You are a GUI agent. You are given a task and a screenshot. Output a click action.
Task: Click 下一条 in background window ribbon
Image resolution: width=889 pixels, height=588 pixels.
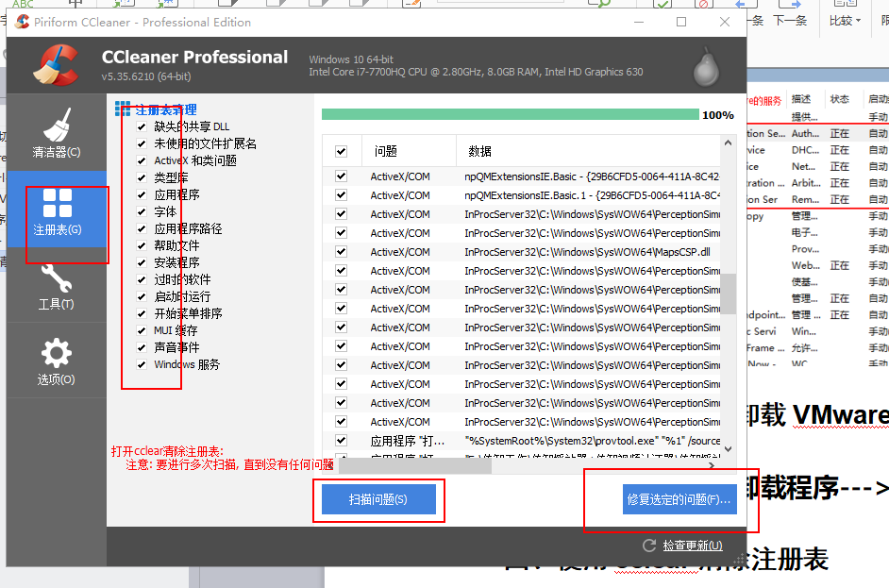click(790, 21)
